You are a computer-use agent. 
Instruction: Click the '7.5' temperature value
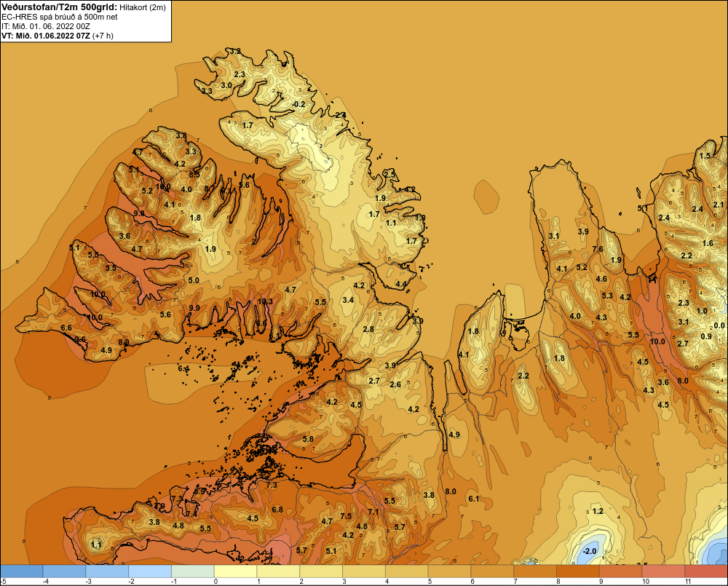pyautogui.click(x=346, y=516)
